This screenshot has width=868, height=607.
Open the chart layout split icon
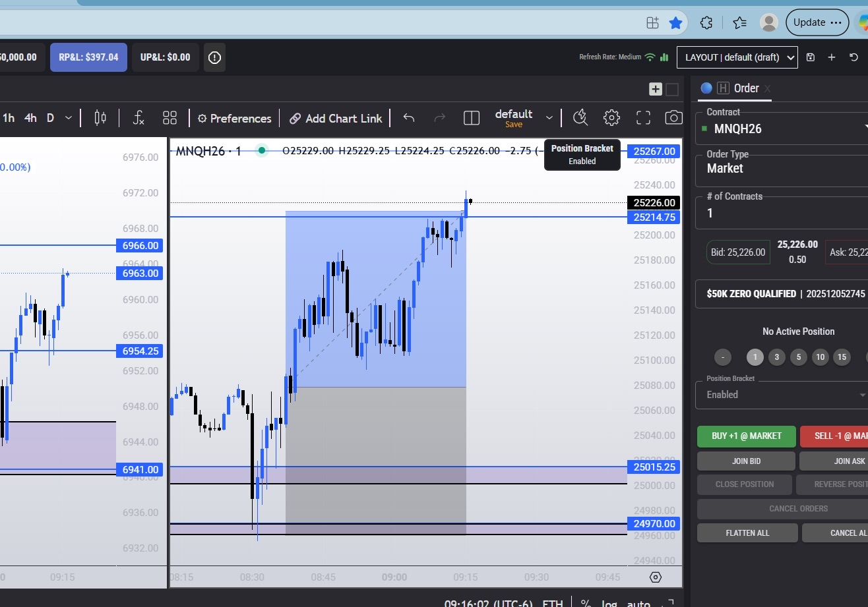coord(471,118)
